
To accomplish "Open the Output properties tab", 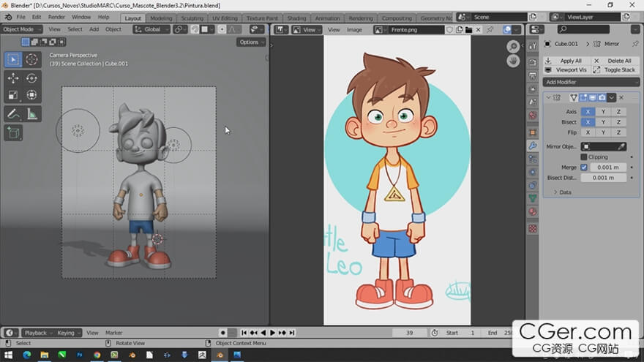I will (533, 75).
